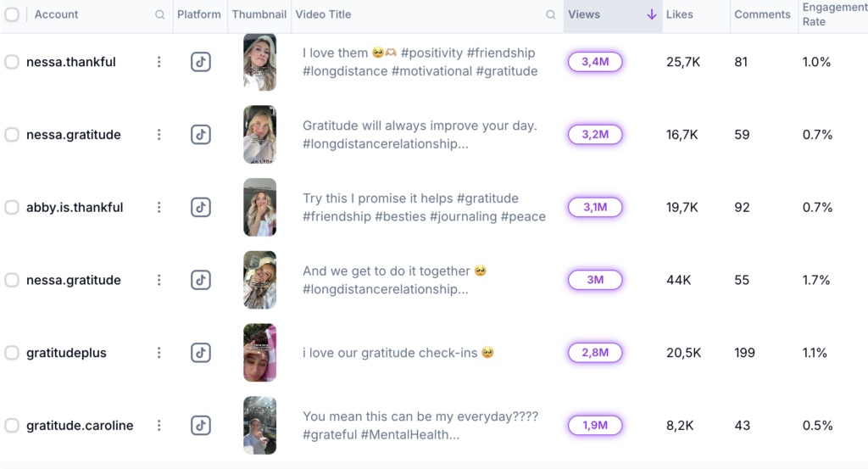Click the Comments column header

click(762, 14)
